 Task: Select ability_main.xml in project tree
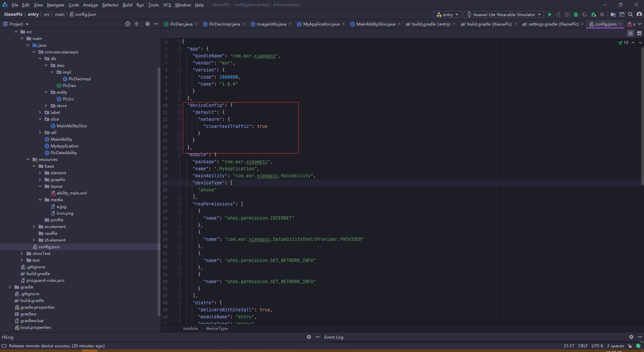[x=71, y=193]
